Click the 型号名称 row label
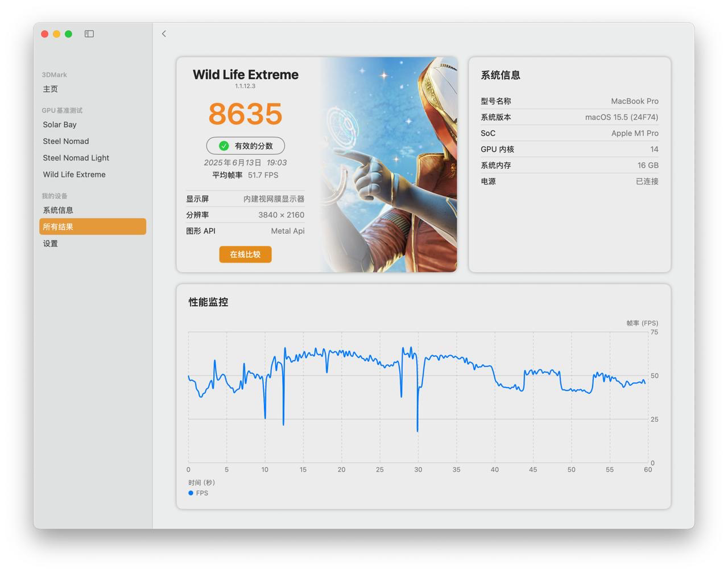728x573 pixels. tap(496, 101)
